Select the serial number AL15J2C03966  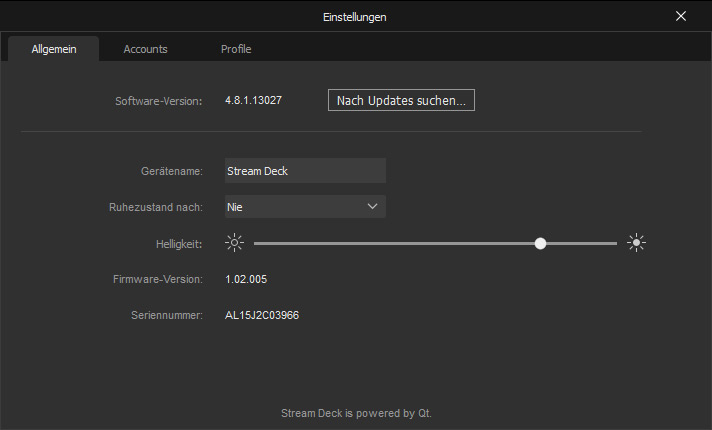[x=262, y=315]
